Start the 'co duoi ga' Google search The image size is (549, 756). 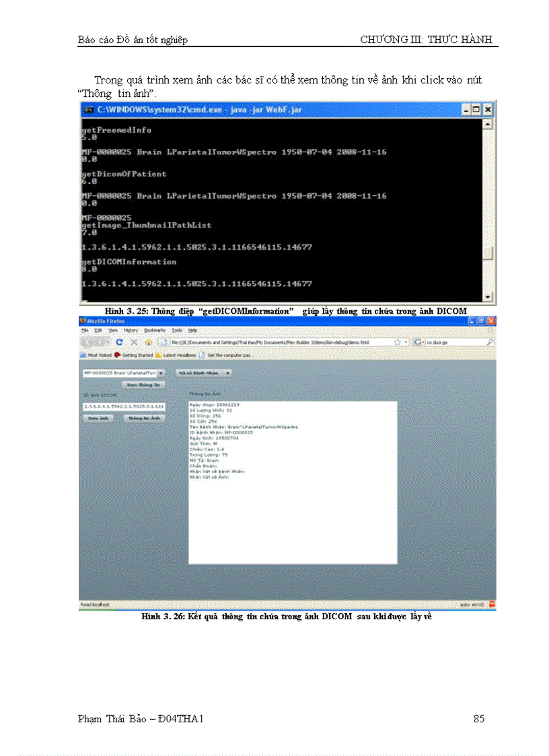491,341
